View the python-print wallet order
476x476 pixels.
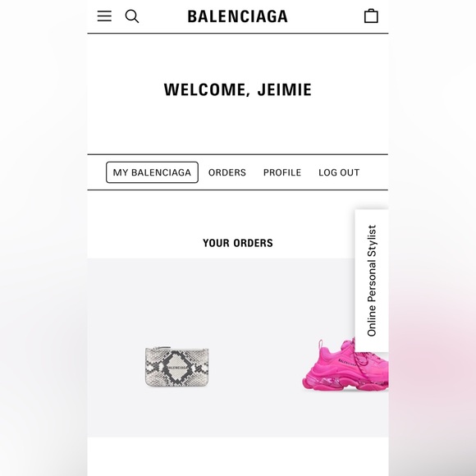pos(176,366)
